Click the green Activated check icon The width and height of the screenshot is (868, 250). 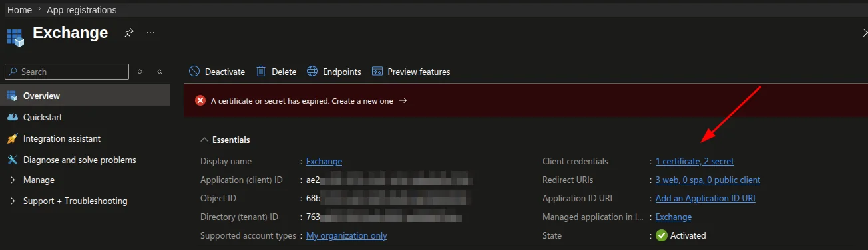coord(662,235)
